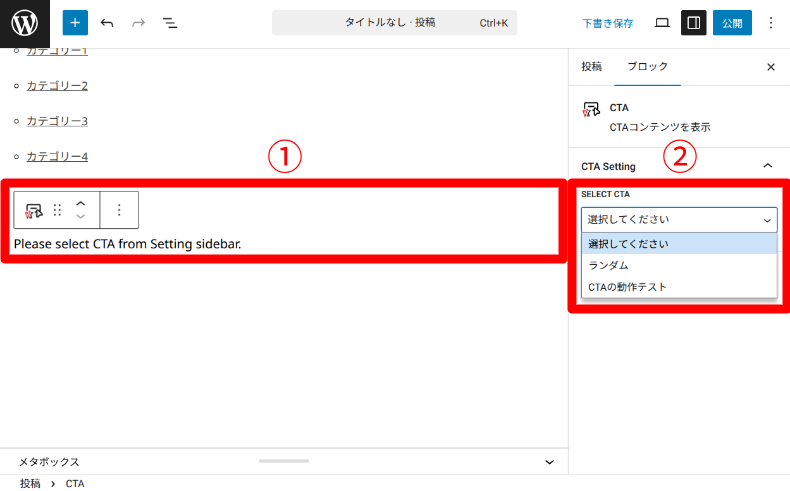790x491 pixels.
Task: Click the block drag handle icon
Action: coord(57,210)
